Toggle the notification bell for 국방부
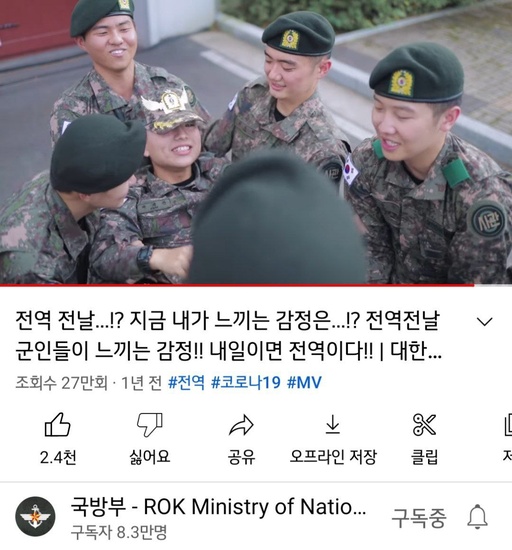512x550 pixels. click(x=477, y=517)
